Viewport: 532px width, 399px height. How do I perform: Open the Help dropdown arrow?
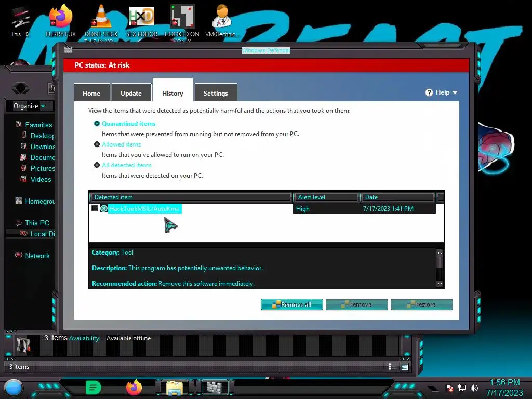pos(455,92)
